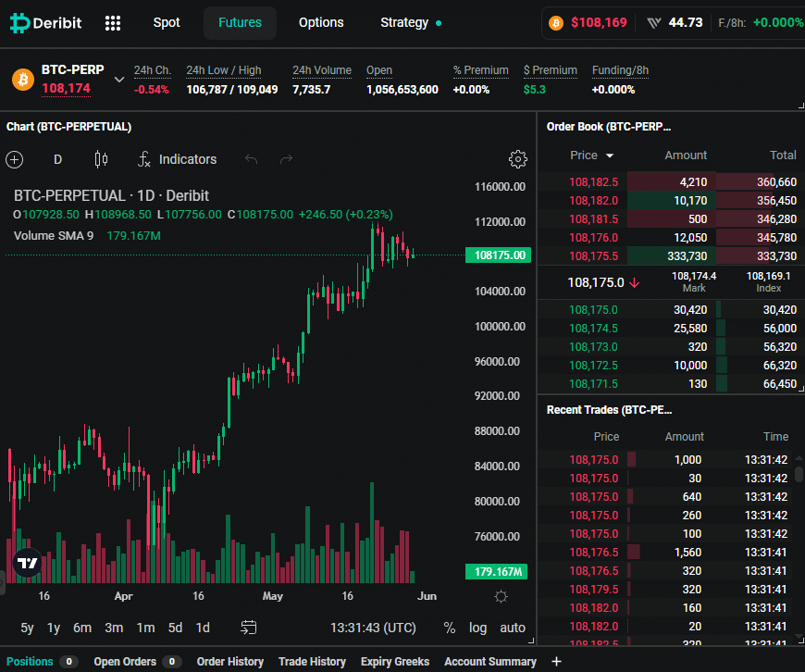The width and height of the screenshot is (805, 672).
Task: Click the red down arrow beside 108,175.0
Action: [x=635, y=282]
